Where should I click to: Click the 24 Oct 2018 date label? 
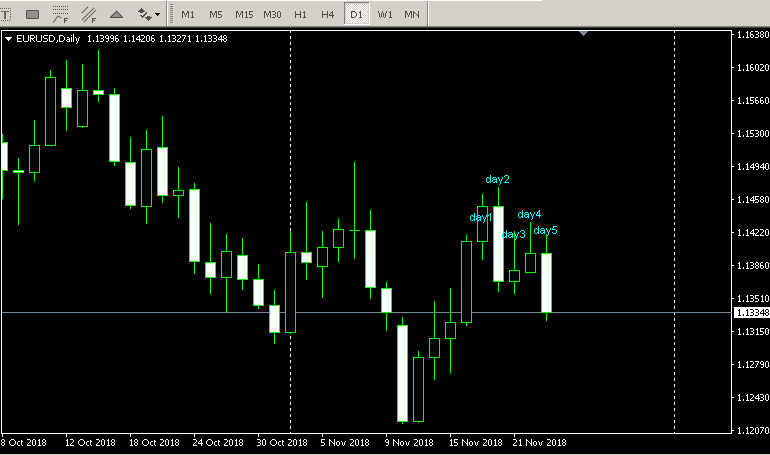(x=218, y=443)
